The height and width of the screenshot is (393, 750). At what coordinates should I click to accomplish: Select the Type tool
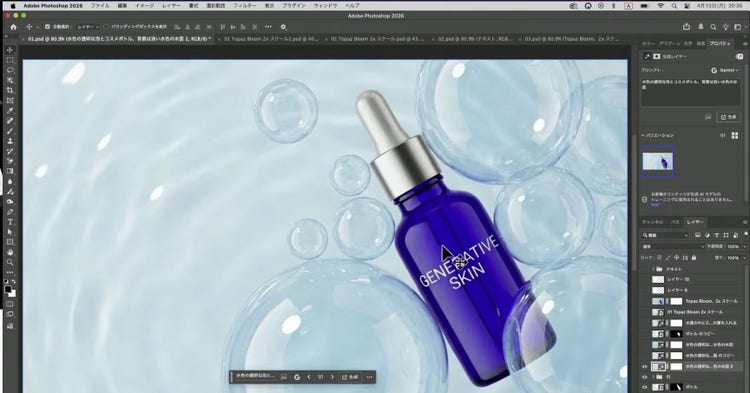click(x=10, y=222)
